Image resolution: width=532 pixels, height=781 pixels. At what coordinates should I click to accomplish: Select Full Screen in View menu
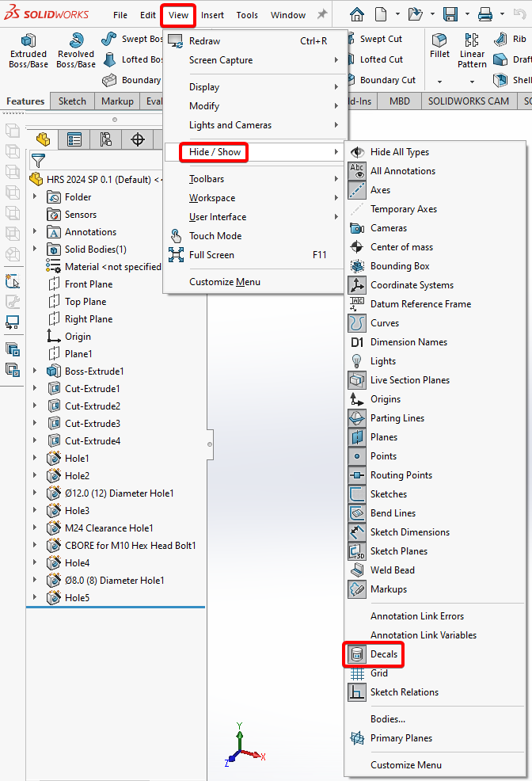256,255
